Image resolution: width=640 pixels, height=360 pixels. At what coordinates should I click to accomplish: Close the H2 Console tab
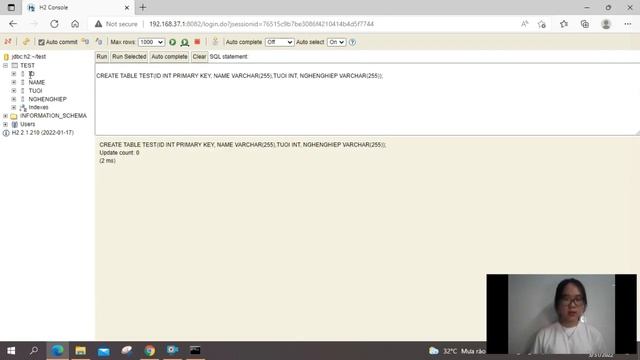click(127, 7)
